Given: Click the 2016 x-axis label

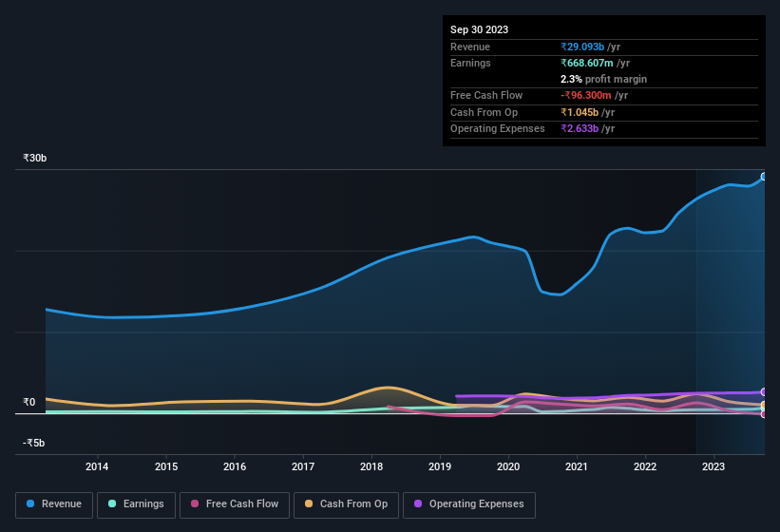Looking at the screenshot, I should (235, 466).
